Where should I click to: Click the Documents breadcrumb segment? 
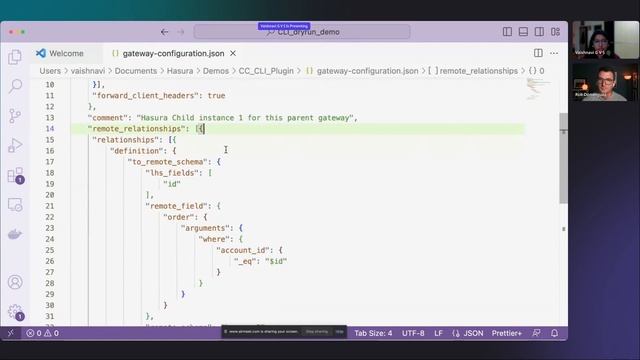[136, 71]
